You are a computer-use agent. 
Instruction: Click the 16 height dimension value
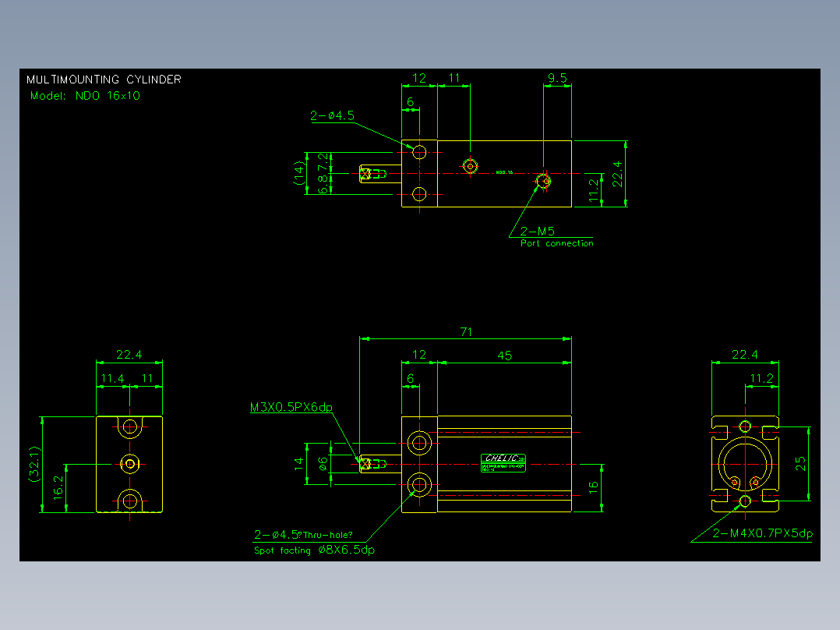(x=593, y=487)
